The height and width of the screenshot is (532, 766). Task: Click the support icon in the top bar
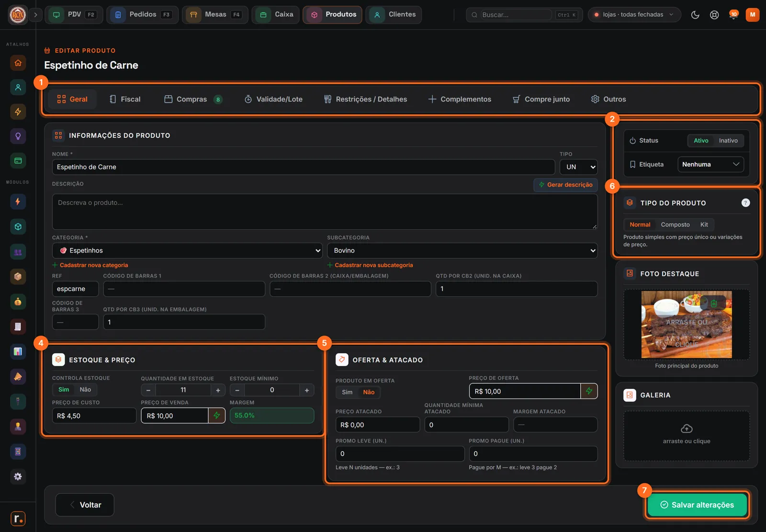714,15
